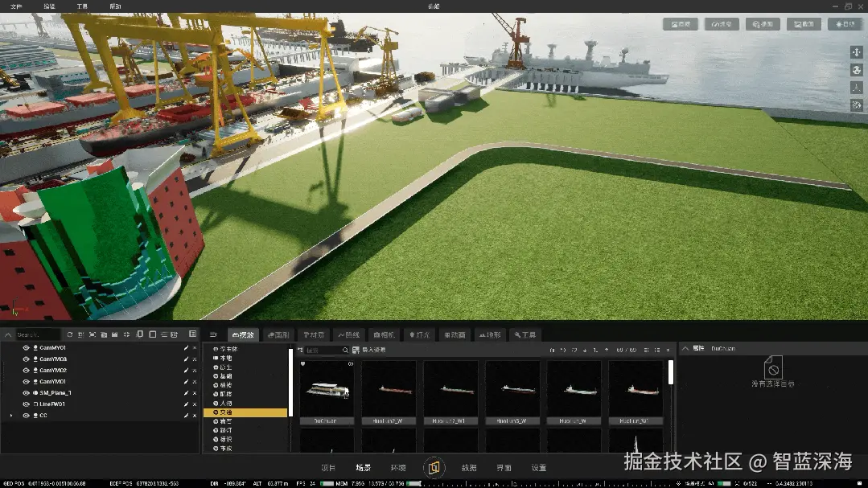Toggle the category list with the hamburger icon
The image size is (868, 488).
point(213,334)
